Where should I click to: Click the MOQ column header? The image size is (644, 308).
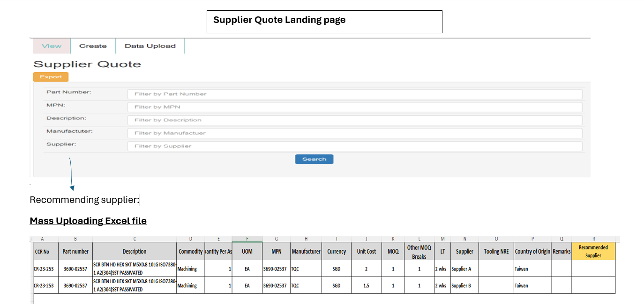coord(393,251)
